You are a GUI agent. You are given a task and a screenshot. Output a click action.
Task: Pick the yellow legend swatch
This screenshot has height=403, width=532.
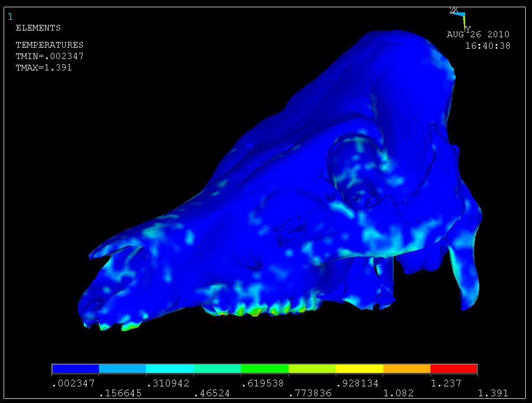(x=359, y=369)
